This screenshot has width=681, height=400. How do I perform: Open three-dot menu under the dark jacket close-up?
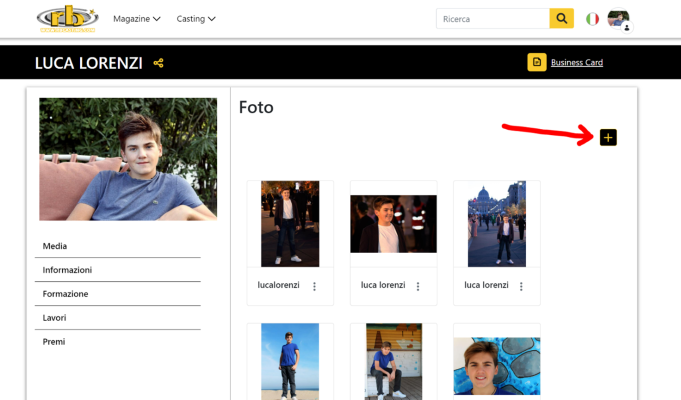418,286
